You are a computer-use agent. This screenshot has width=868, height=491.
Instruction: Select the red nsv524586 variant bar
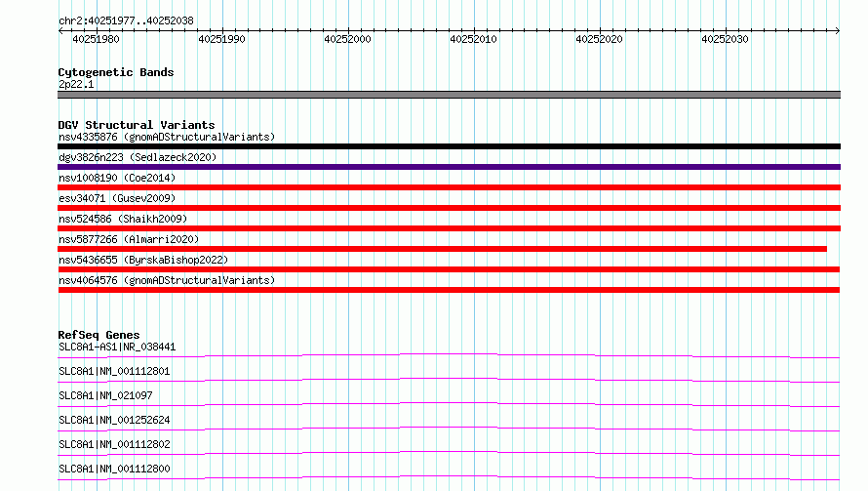(449, 228)
